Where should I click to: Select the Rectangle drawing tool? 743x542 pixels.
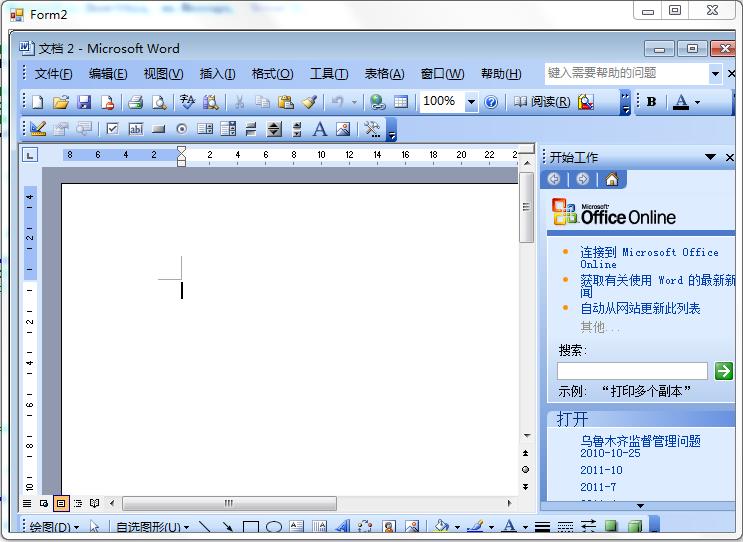[251, 526]
